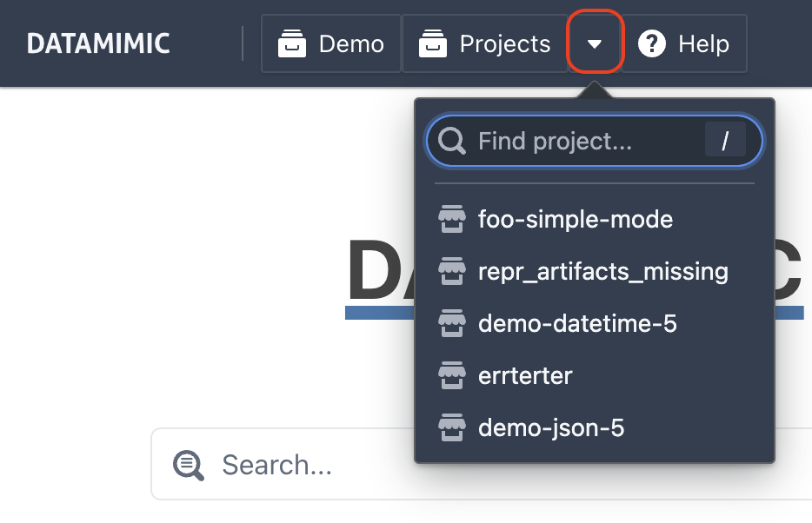
Task: Click the Projects archive box icon
Action: 433,43
